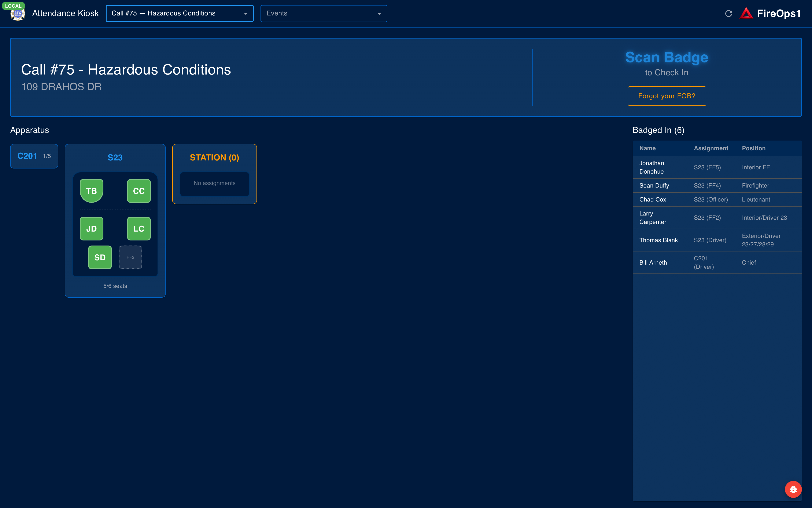Open the Events dropdown

point(324,13)
